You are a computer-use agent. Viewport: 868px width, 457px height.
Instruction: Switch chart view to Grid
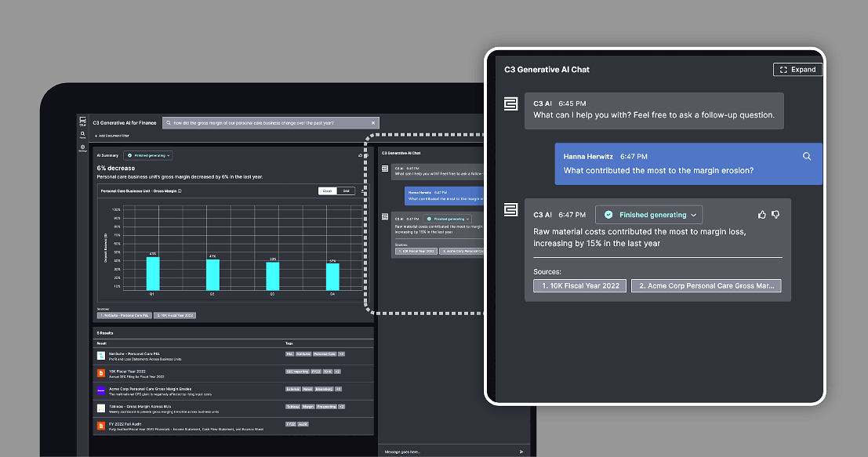(346, 191)
